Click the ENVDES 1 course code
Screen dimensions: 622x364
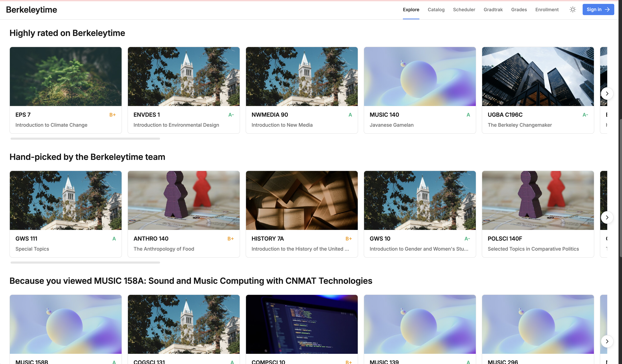147,115
